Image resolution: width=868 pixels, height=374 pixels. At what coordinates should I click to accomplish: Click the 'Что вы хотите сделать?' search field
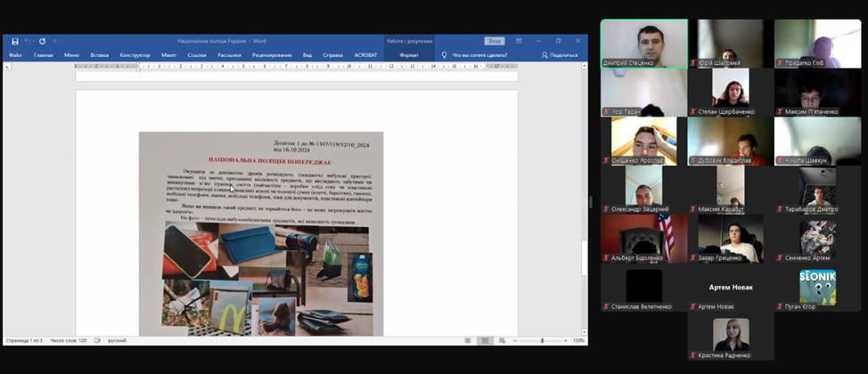tap(479, 55)
